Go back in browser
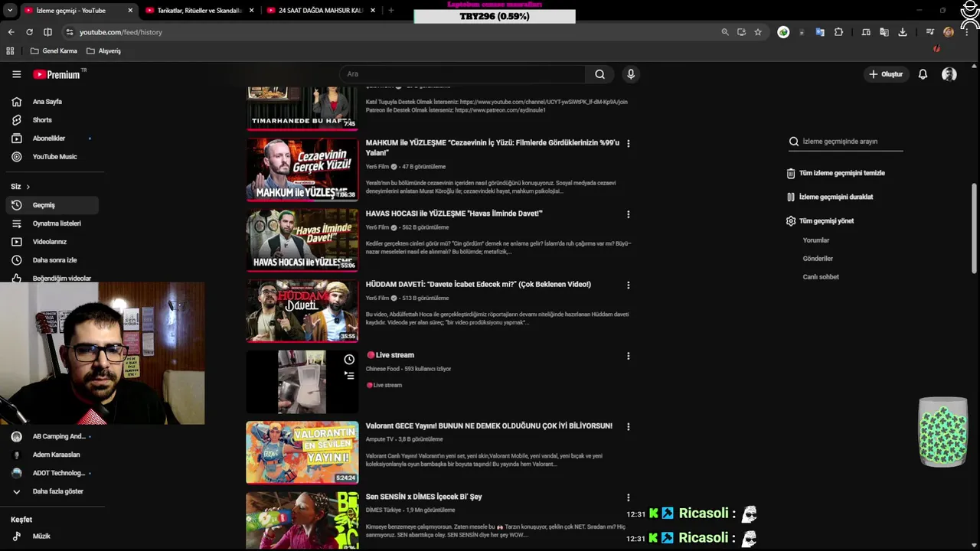The width and height of the screenshot is (980, 551). [11, 32]
